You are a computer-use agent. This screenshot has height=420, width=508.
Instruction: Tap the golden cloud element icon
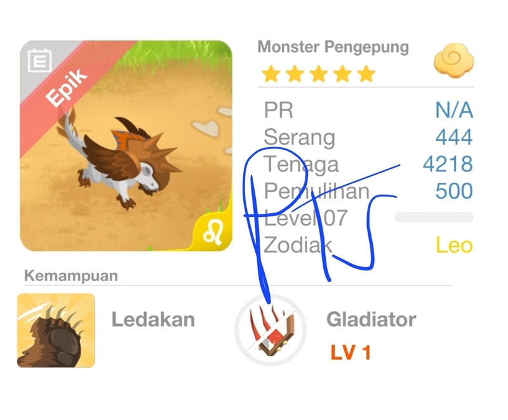453,60
